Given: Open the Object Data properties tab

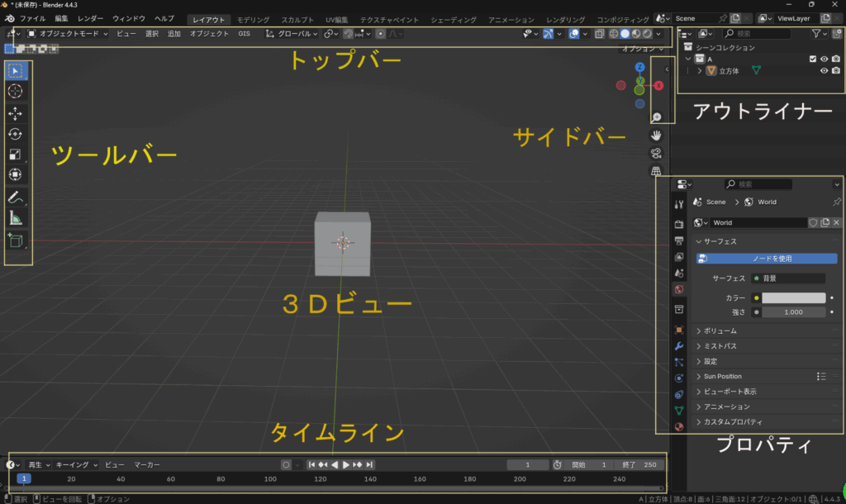Looking at the screenshot, I should pos(679,411).
